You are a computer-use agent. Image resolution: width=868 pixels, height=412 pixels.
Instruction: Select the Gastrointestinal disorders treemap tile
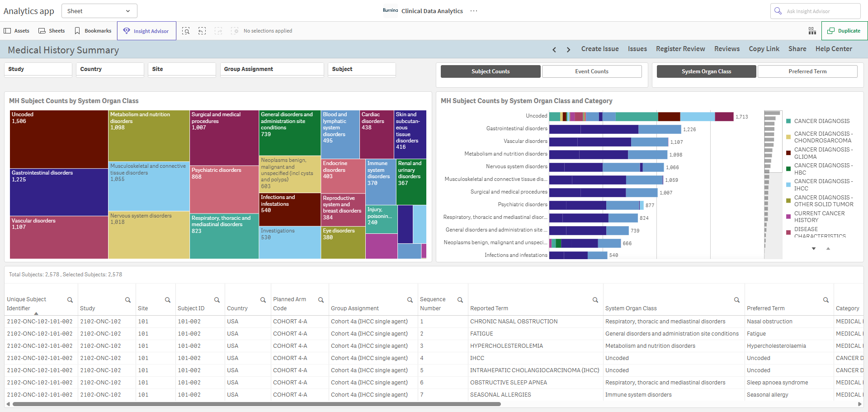click(x=59, y=192)
